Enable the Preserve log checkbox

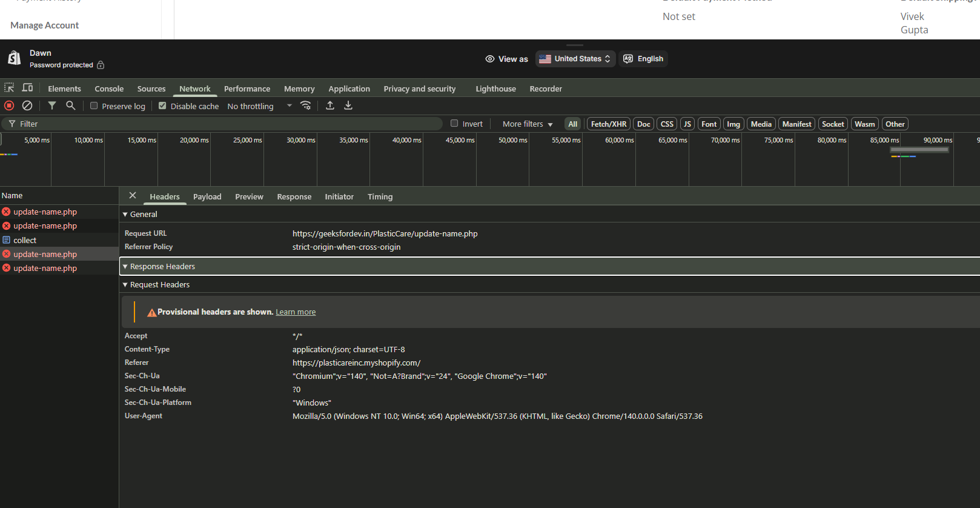tap(94, 106)
